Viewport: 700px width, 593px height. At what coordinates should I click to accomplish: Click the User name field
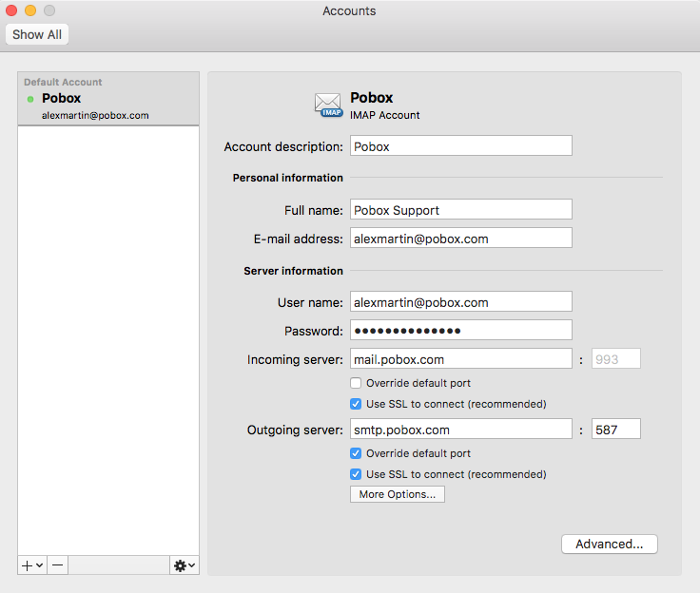pos(461,302)
